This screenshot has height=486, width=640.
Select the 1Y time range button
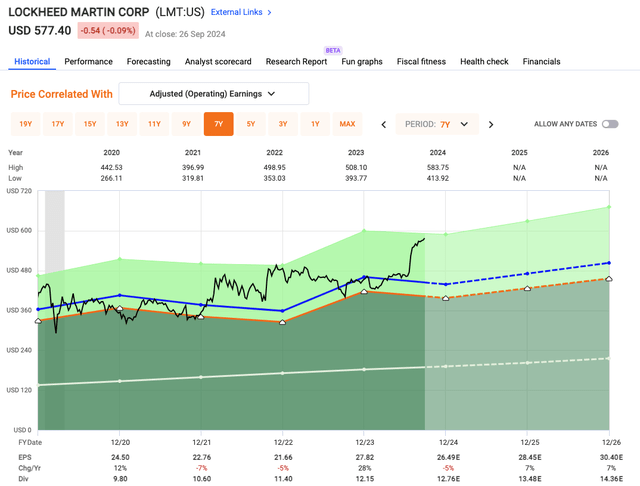(x=315, y=124)
